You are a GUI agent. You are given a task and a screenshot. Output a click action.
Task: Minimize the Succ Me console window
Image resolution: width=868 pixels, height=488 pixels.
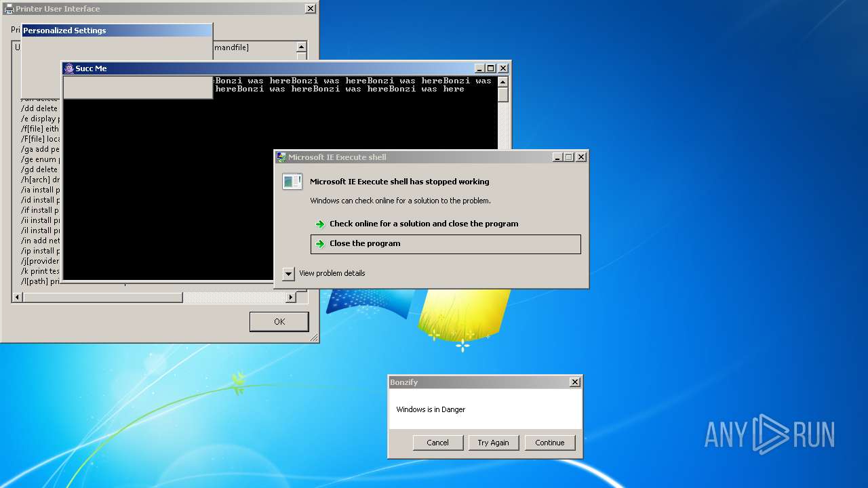(x=480, y=68)
